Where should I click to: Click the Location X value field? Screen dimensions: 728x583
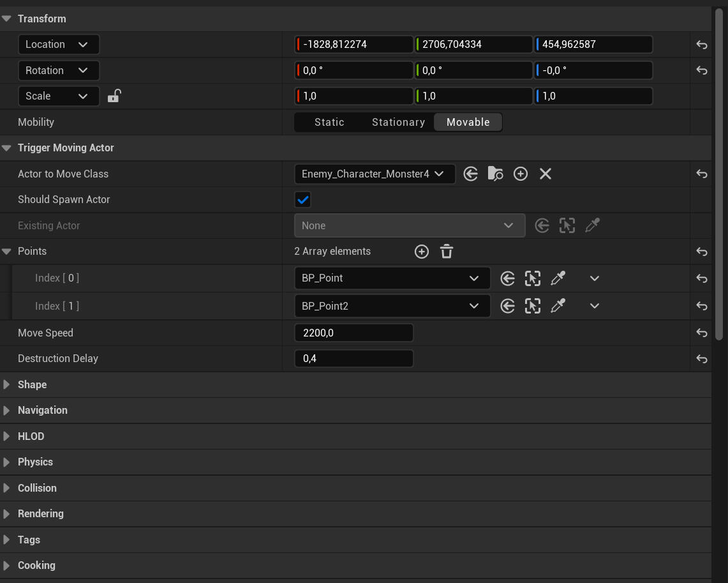[x=354, y=45]
